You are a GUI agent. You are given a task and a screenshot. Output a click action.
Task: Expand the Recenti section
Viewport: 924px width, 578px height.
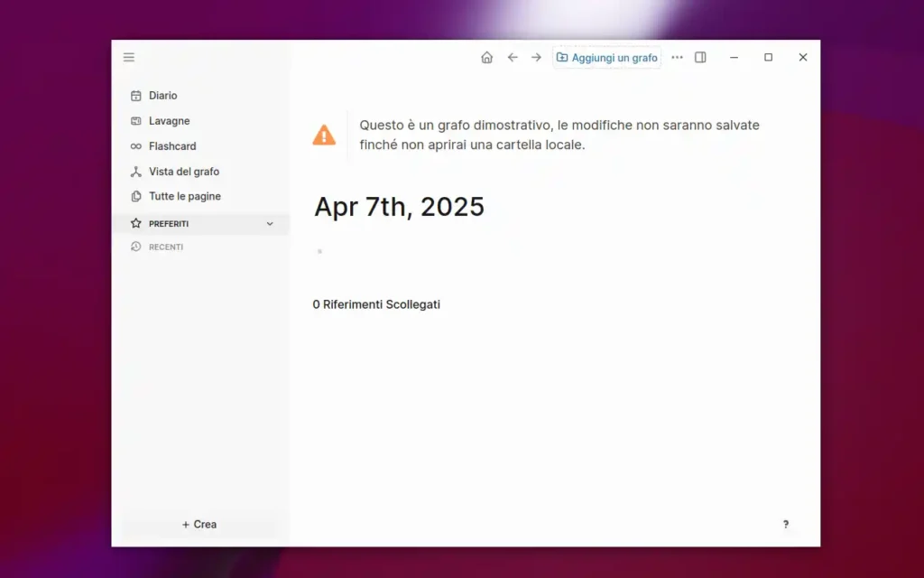[x=166, y=247]
